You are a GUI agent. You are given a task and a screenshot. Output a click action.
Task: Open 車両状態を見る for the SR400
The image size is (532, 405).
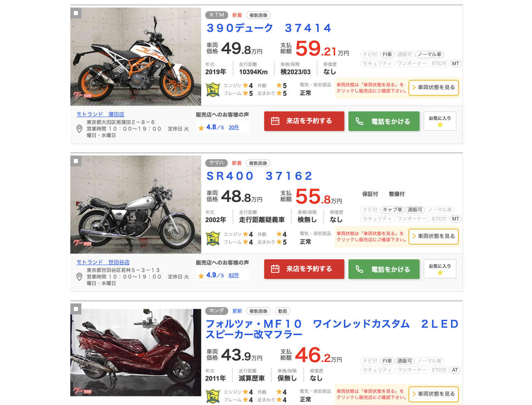[x=433, y=236]
